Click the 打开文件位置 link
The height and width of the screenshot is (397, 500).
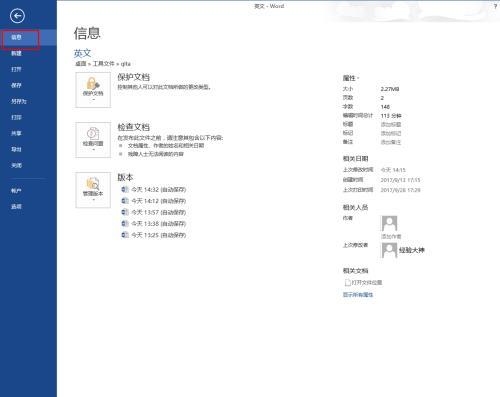[x=367, y=282]
